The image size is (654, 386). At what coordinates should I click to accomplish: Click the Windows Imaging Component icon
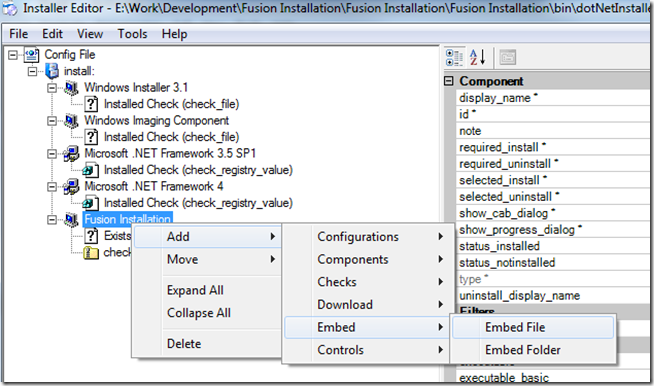71,121
